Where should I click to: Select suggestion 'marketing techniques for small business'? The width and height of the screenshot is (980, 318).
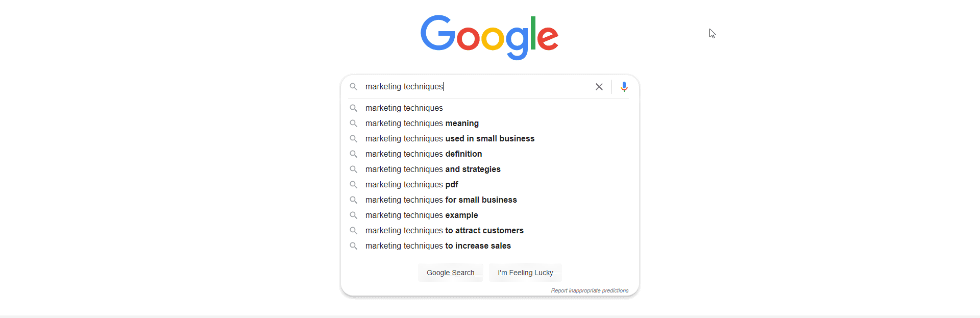click(x=440, y=200)
